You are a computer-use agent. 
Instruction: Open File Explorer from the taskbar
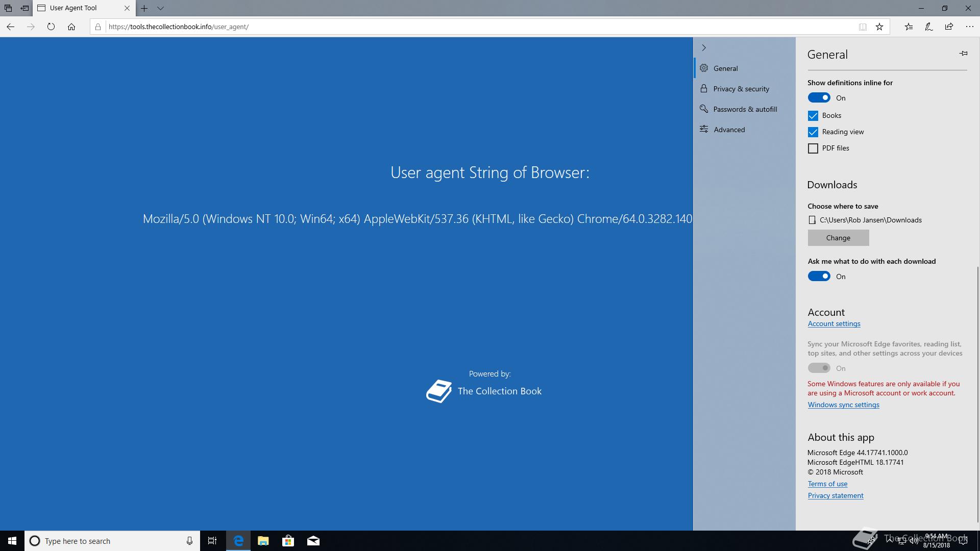pos(263,541)
